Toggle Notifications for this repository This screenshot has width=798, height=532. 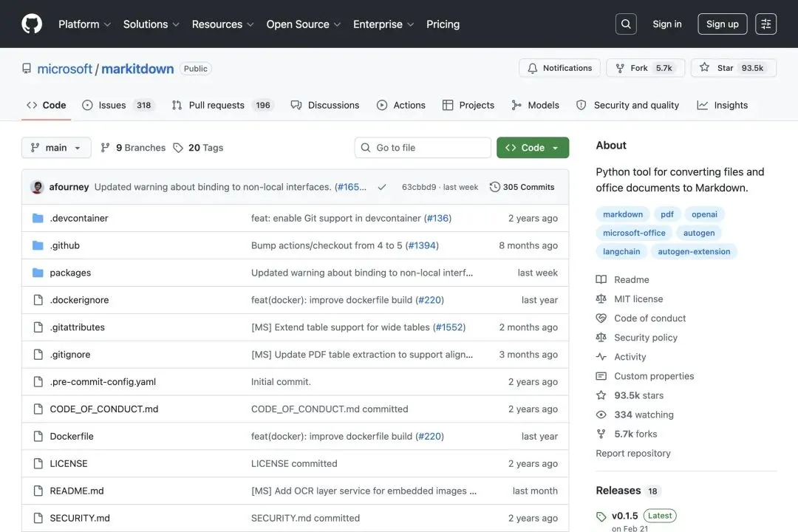(x=559, y=68)
